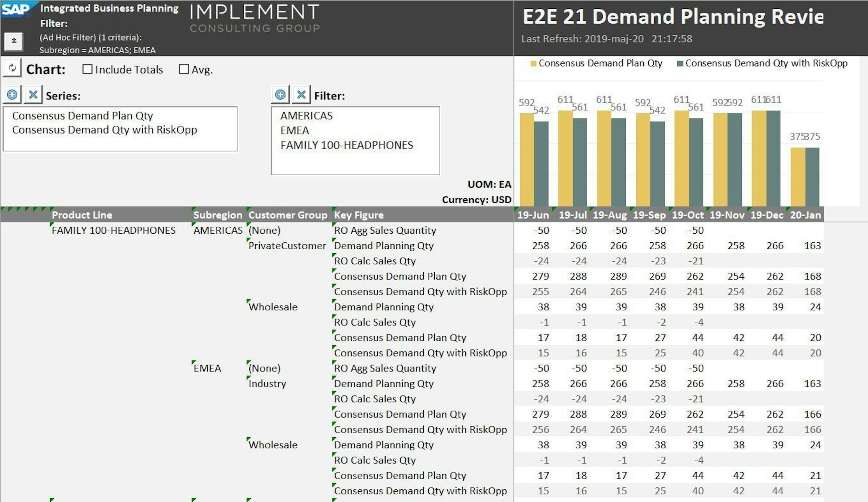
Task: Click the clear filter X icon
Action: pyautogui.click(x=301, y=95)
